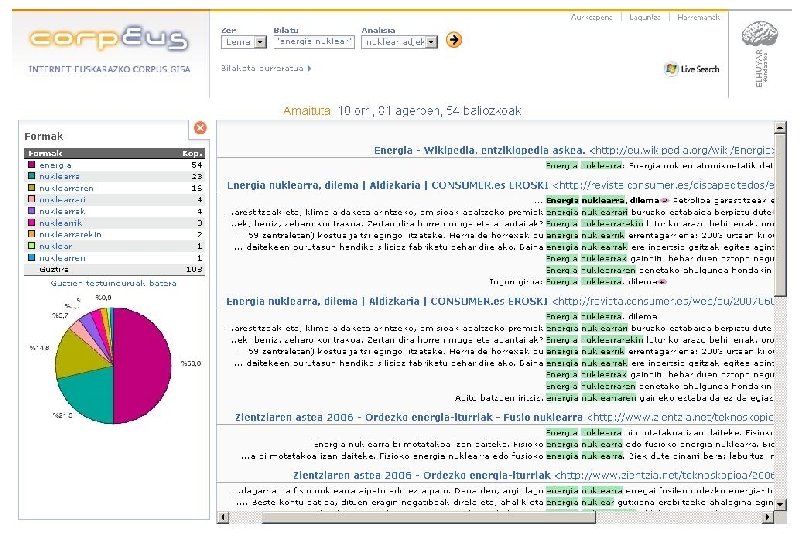Screen dimensions: 810x540
Task: Select the nuklearrarekin form row
Action: click(114, 235)
